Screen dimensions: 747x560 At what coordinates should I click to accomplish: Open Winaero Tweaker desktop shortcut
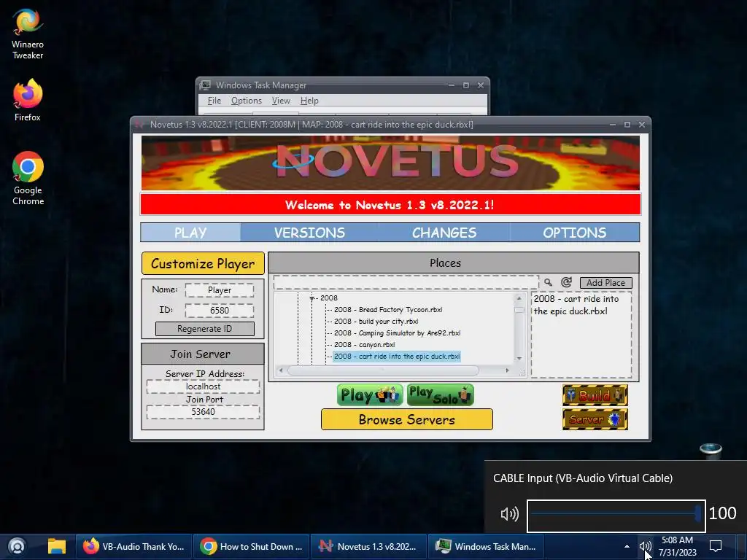28,34
